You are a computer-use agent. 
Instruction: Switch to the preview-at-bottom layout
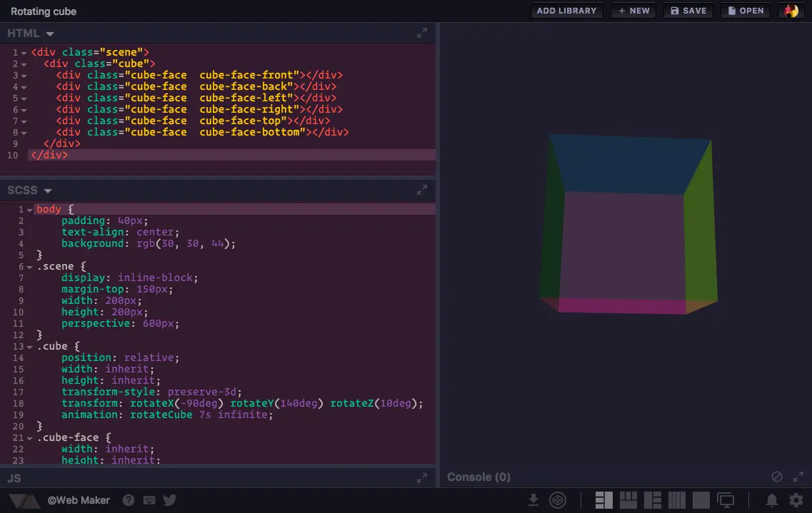628,500
